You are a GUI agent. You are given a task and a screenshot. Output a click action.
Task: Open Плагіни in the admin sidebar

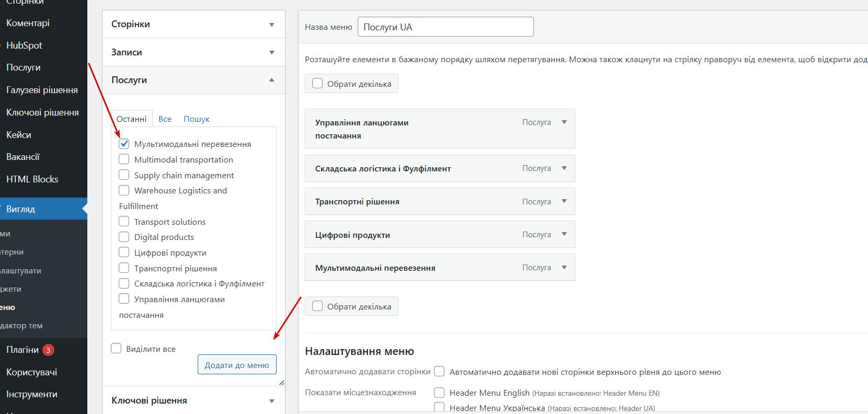[x=22, y=350]
